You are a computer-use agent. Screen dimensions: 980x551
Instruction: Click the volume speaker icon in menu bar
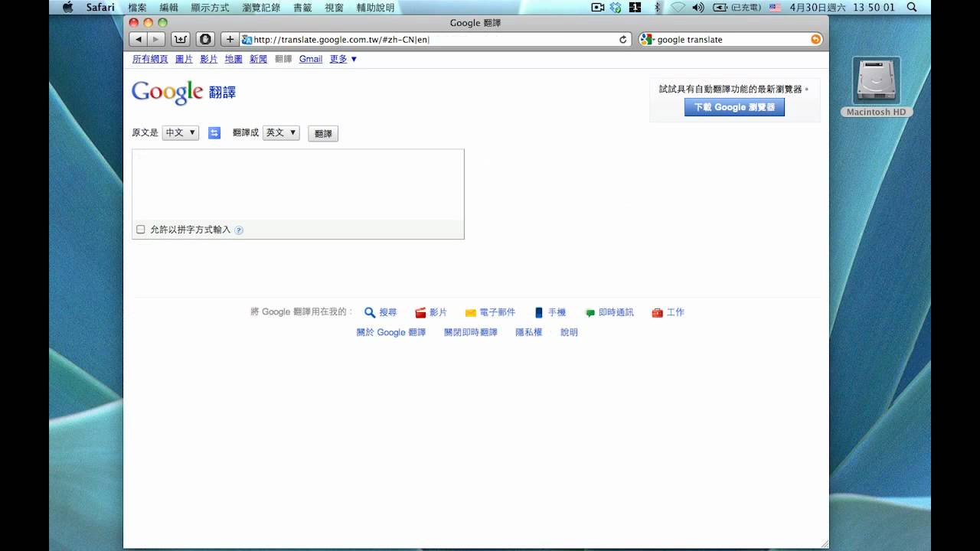pos(697,7)
